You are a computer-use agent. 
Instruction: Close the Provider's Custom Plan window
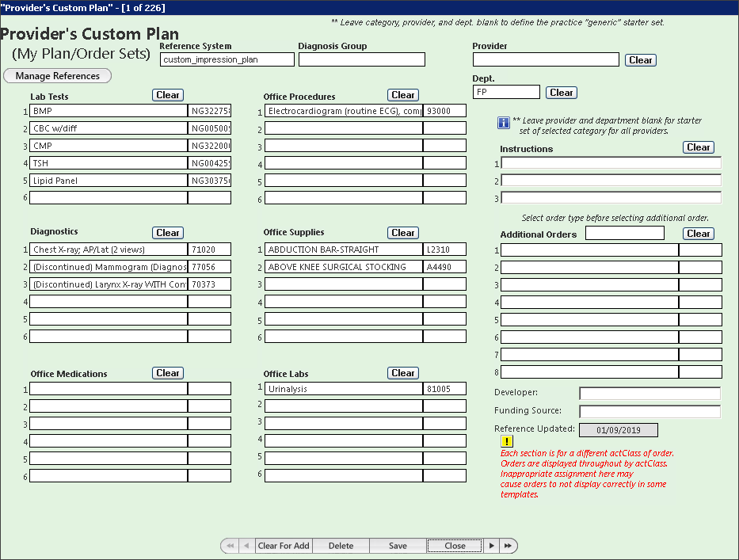455,546
